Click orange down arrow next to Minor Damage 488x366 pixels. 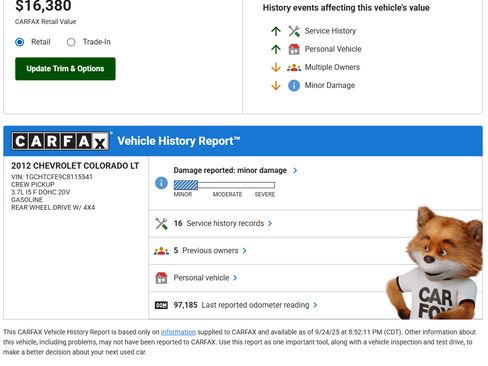(x=276, y=85)
